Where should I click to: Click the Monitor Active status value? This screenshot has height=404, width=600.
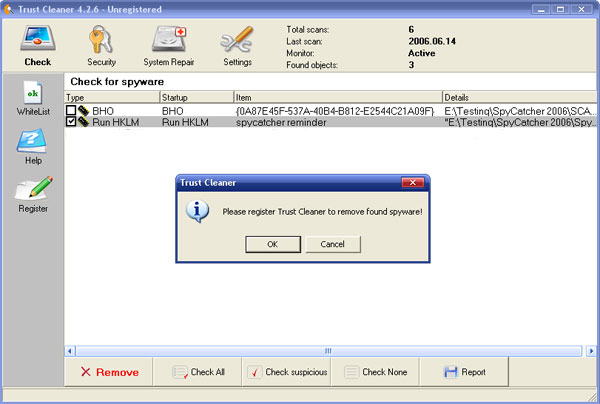[x=422, y=53]
